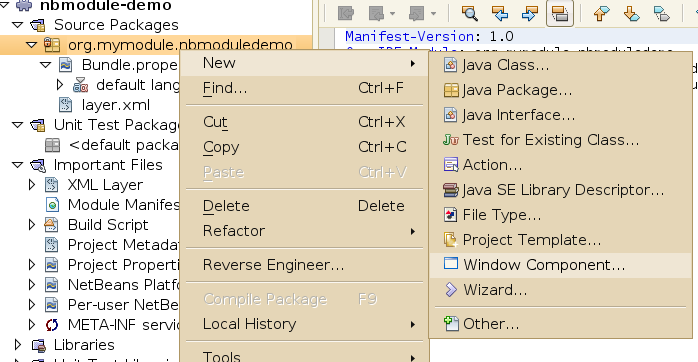The height and width of the screenshot is (362, 698).
Task: Open the New submenu item
Action: (304, 63)
